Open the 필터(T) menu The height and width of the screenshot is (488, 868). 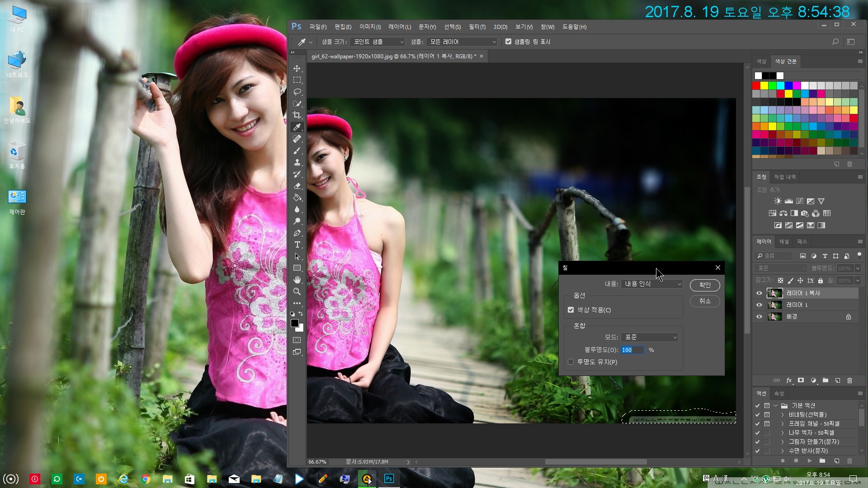click(477, 27)
